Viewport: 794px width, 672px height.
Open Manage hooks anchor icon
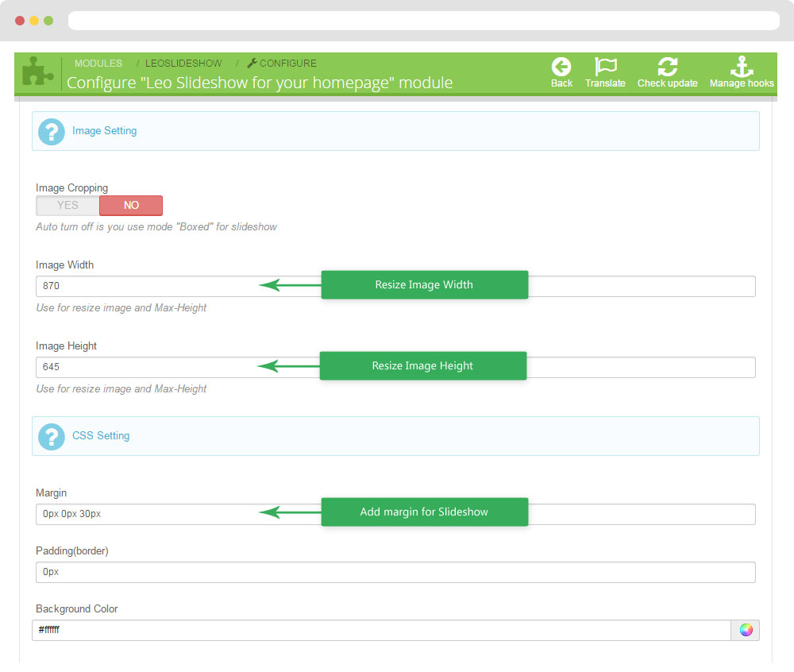coord(742,68)
